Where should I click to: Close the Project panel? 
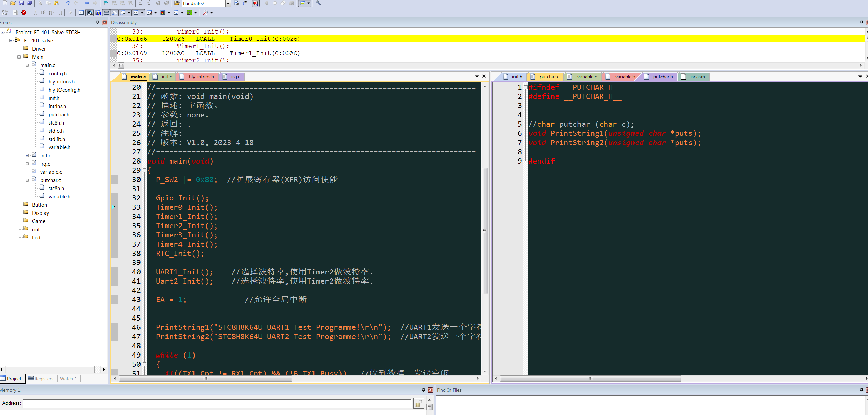(x=105, y=22)
